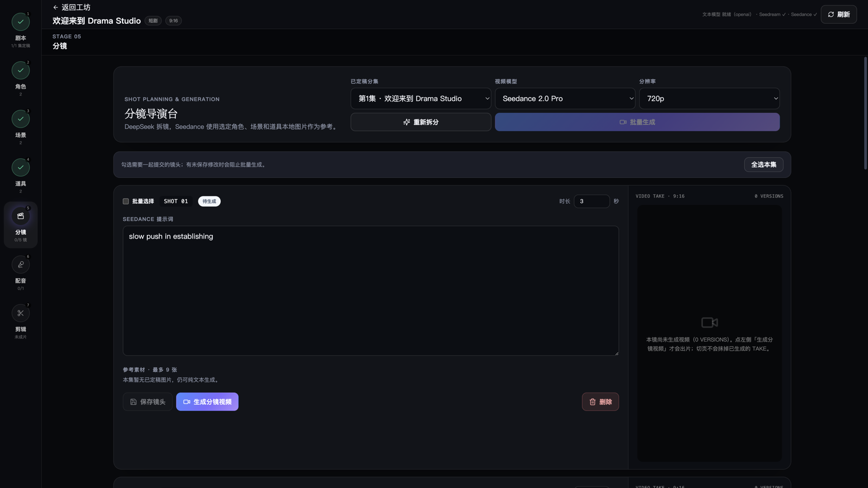Click the refresh icon in 刷新 button

pyautogui.click(x=831, y=15)
